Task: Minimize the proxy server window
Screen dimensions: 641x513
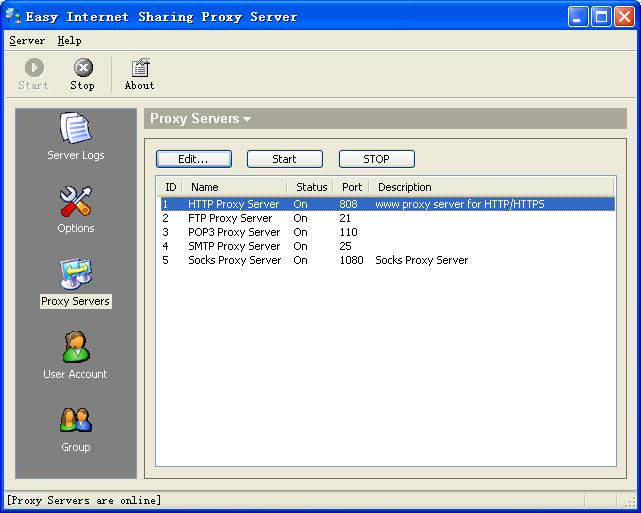Action: click(578, 17)
